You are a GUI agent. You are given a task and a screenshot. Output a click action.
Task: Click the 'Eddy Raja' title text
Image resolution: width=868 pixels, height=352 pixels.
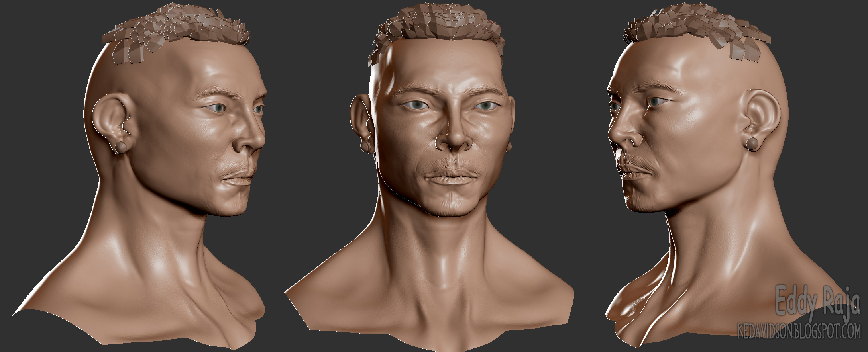tap(817, 303)
